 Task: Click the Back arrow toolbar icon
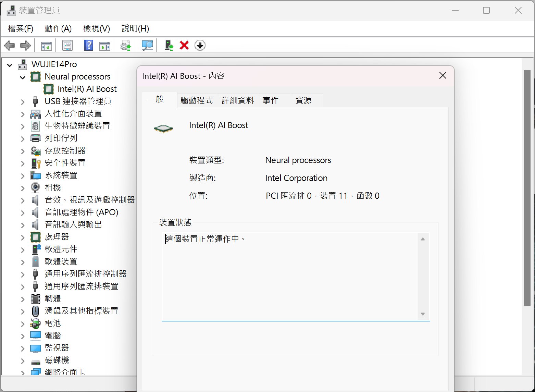10,45
